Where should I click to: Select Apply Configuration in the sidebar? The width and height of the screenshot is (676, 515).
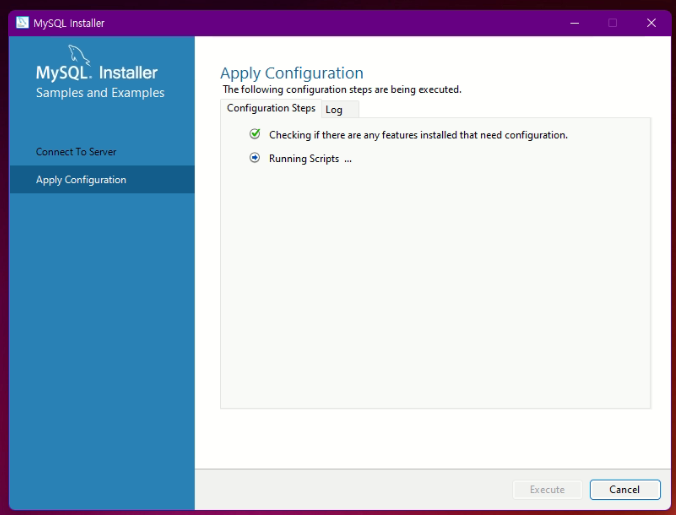click(x=102, y=179)
